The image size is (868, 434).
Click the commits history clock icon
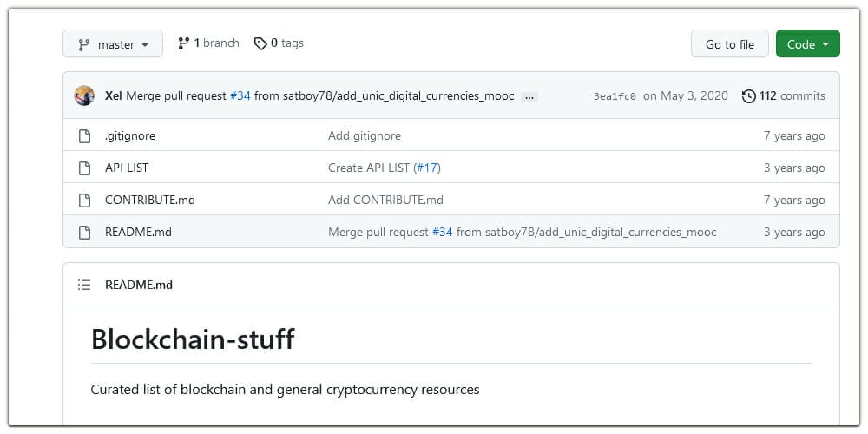(x=749, y=96)
